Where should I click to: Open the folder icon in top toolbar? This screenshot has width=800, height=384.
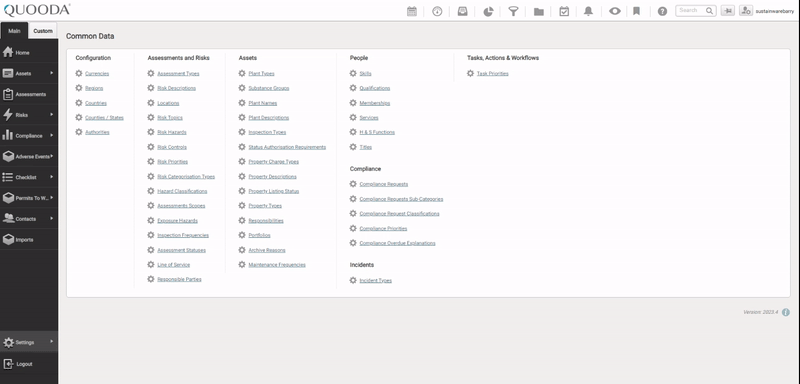(x=539, y=11)
